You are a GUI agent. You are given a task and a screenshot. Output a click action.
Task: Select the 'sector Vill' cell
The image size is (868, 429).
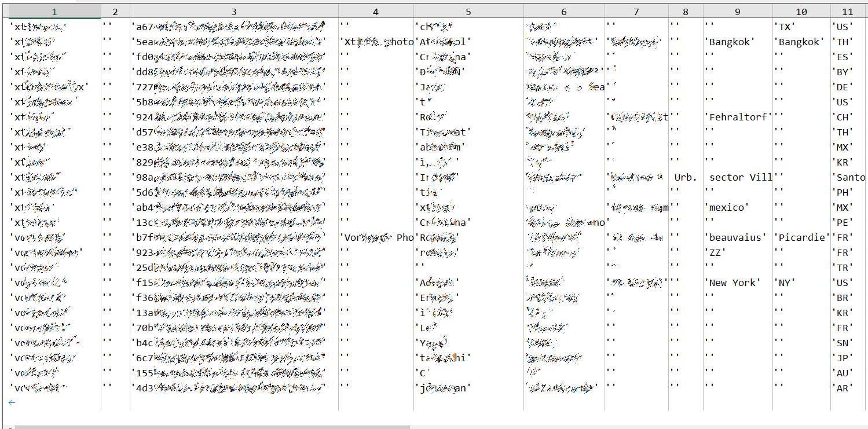739,177
